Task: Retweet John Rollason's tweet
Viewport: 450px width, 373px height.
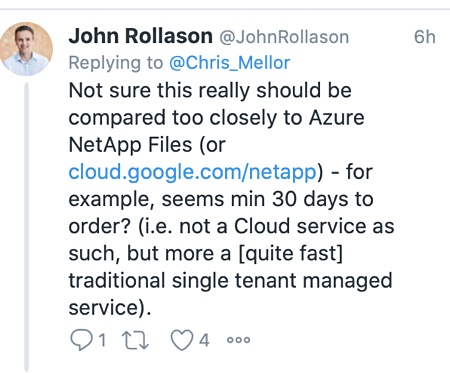Action: click(x=135, y=340)
